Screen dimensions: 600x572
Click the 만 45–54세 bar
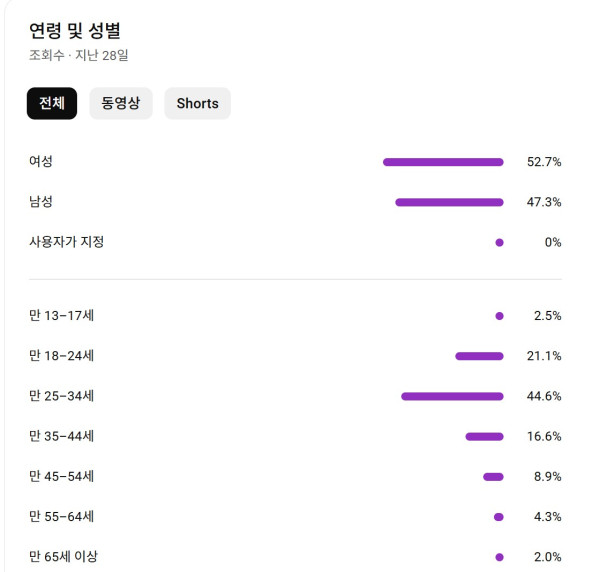tap(493, 477)
